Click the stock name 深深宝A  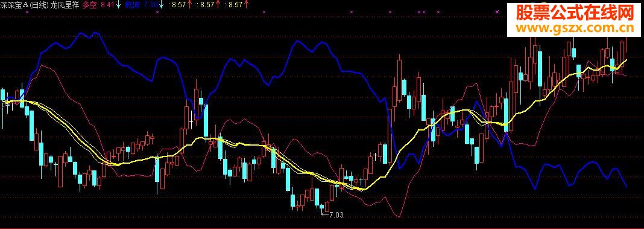coord(14,5)
